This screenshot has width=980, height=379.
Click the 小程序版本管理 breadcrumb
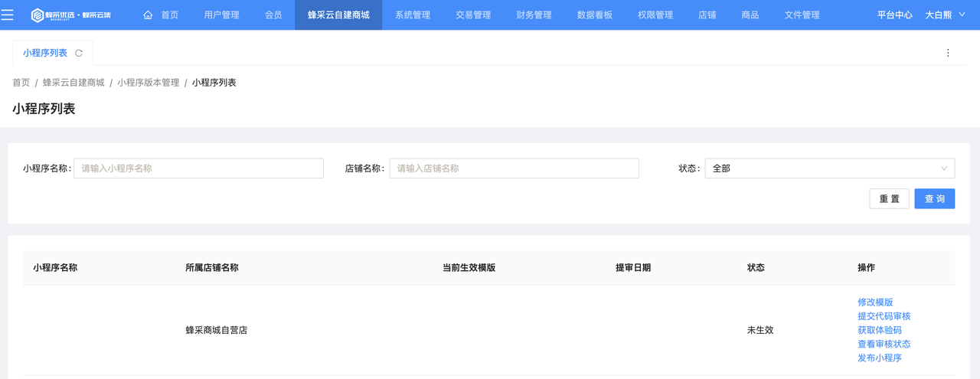[x=148, y=83]
